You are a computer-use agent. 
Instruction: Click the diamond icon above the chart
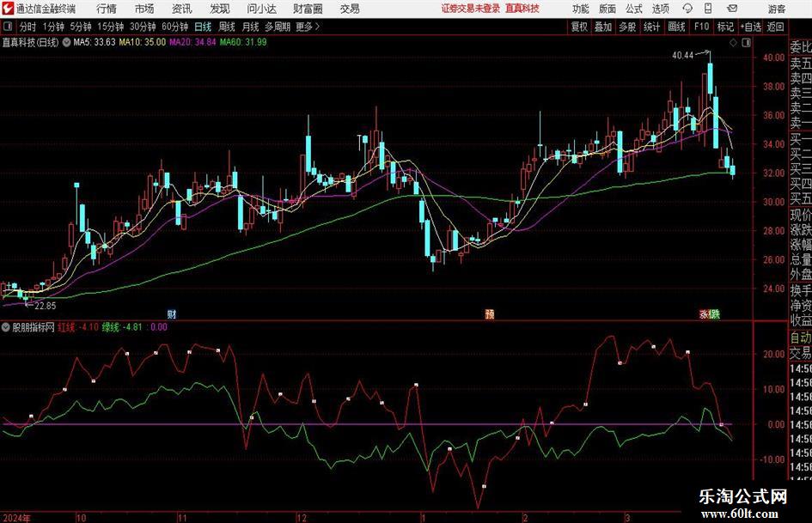pyautogui.click(x=733, y=43)
